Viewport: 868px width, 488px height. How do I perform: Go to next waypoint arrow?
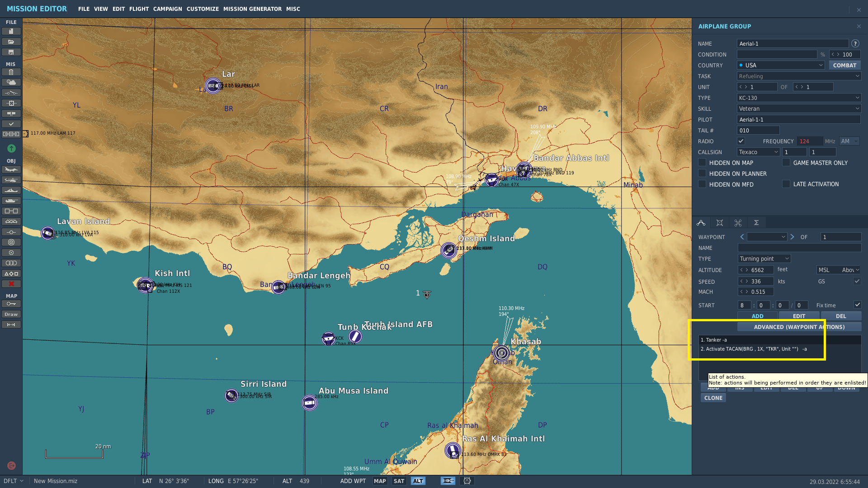click(x=792, y=237)
